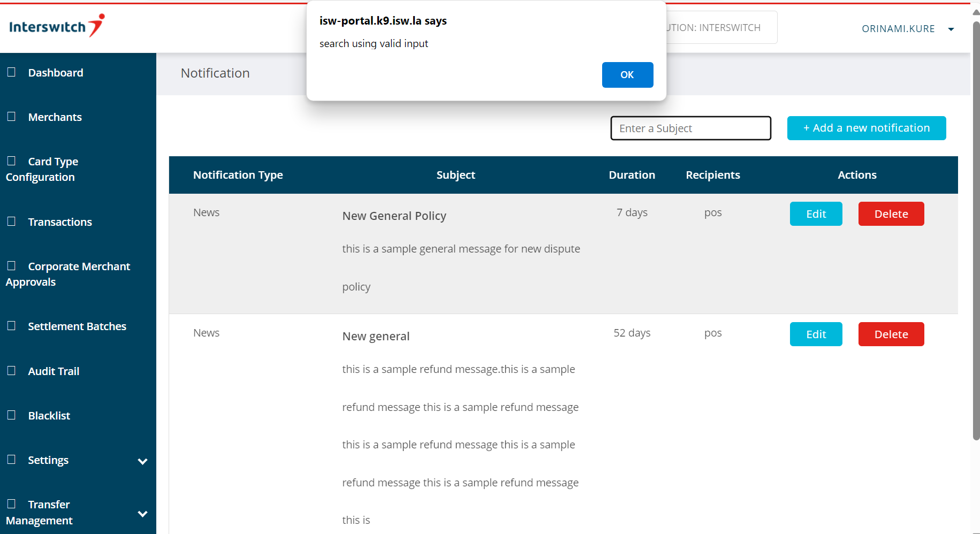This screenshot has height=534, width=980.
Task: Go to the Transactions page
Action: (60, 222)
